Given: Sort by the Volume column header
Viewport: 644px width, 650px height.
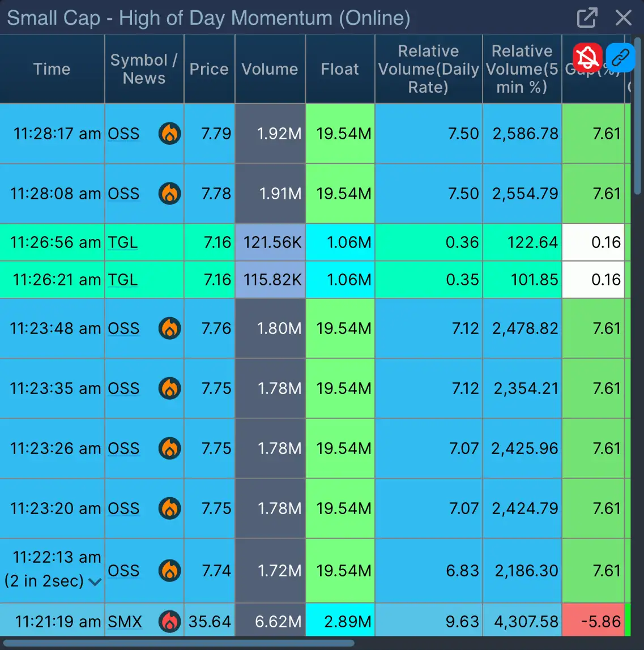Looking at the screenshot, I should tap(270, 69).
